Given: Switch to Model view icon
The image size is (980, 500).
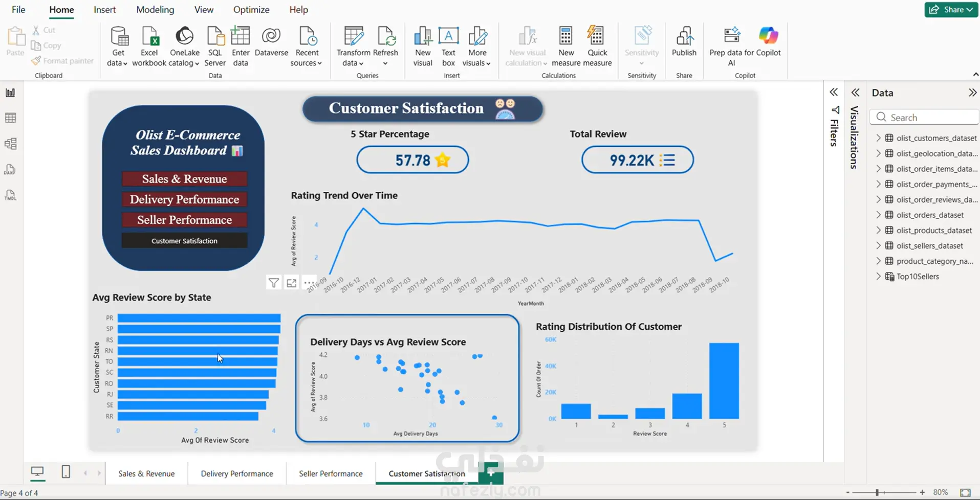Looking at the screenshot, I should pos(10,144).
